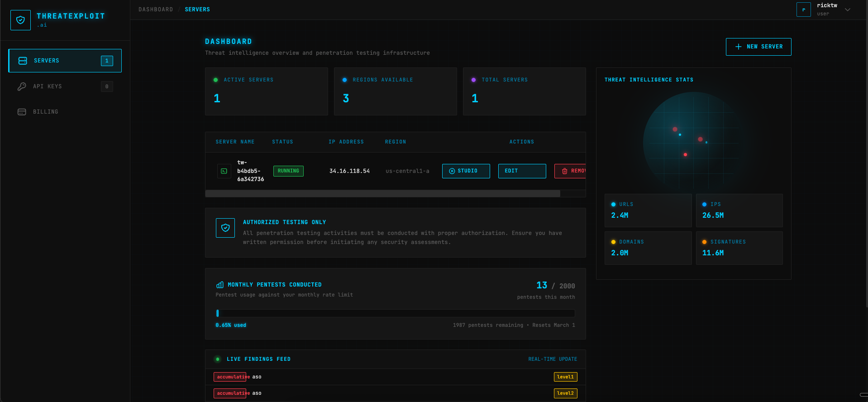Click the Monthly Pentests bar chart icon

click(x=220, y=285)
